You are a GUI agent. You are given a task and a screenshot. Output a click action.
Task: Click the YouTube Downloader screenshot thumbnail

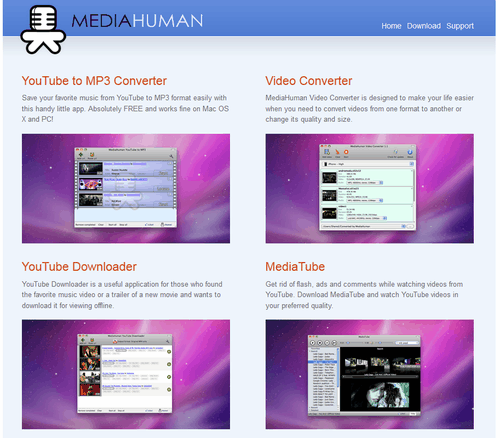point(126,374)
